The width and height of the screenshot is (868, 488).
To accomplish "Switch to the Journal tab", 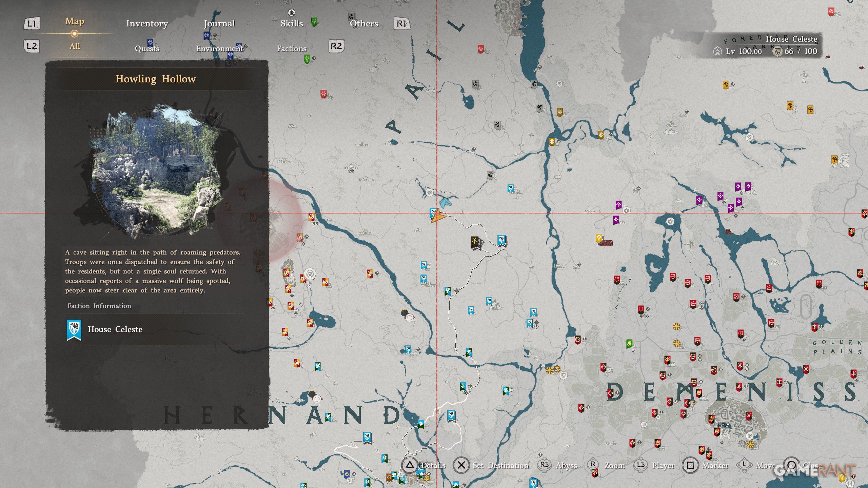I will pos(219,23).
